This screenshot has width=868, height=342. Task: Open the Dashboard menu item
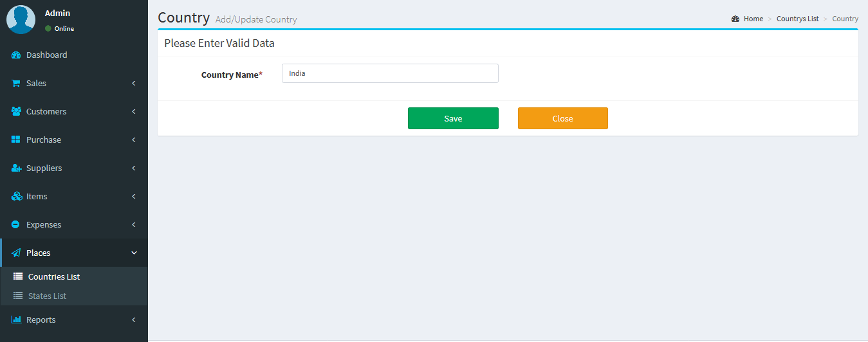(x=74, y=55)
